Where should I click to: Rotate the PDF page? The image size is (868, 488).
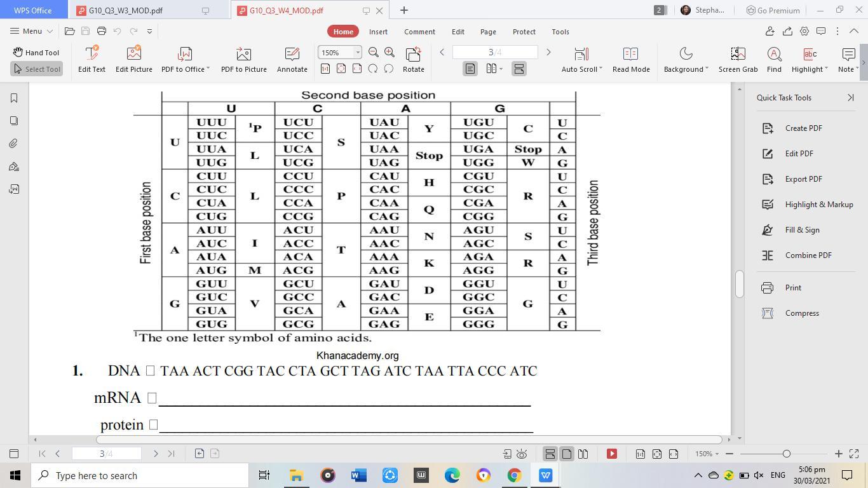413,60
